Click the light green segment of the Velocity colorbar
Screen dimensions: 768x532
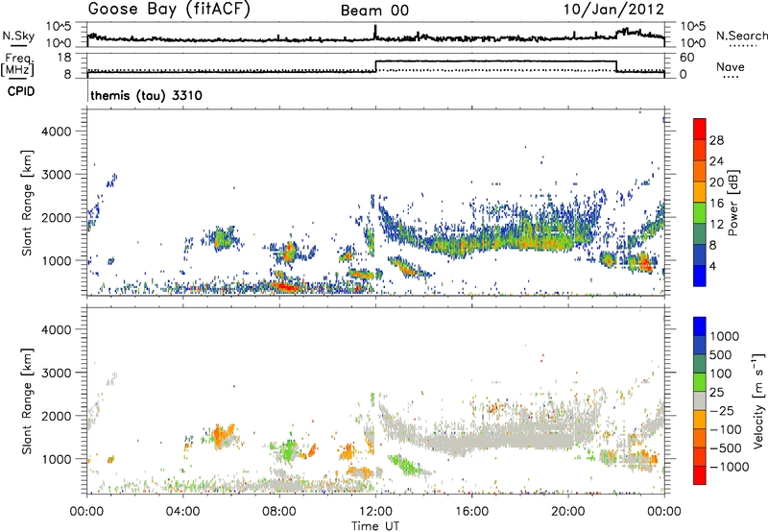(x=700, y=382)
